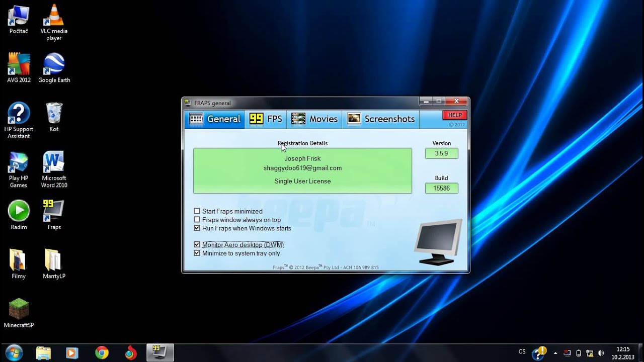The height and width of the screenshot is (362, 644).
Task: Click the Show desktop strip
Action: (x=640, y=353)
